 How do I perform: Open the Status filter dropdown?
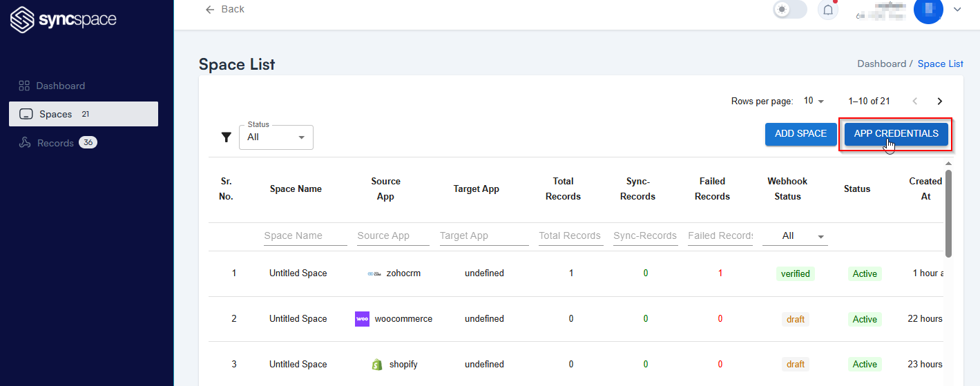point(276,137)
